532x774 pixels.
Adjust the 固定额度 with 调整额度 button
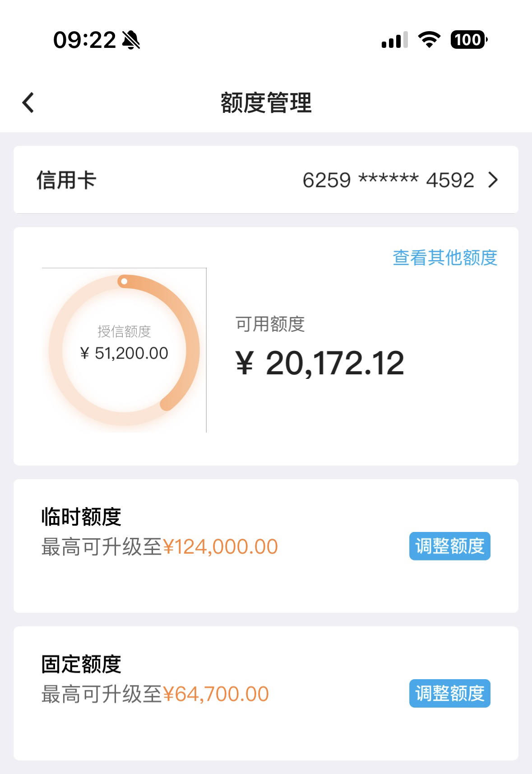449,693
